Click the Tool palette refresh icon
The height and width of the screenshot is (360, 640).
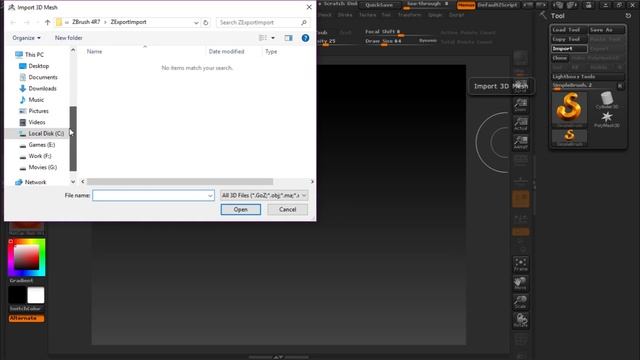(628, 16)
